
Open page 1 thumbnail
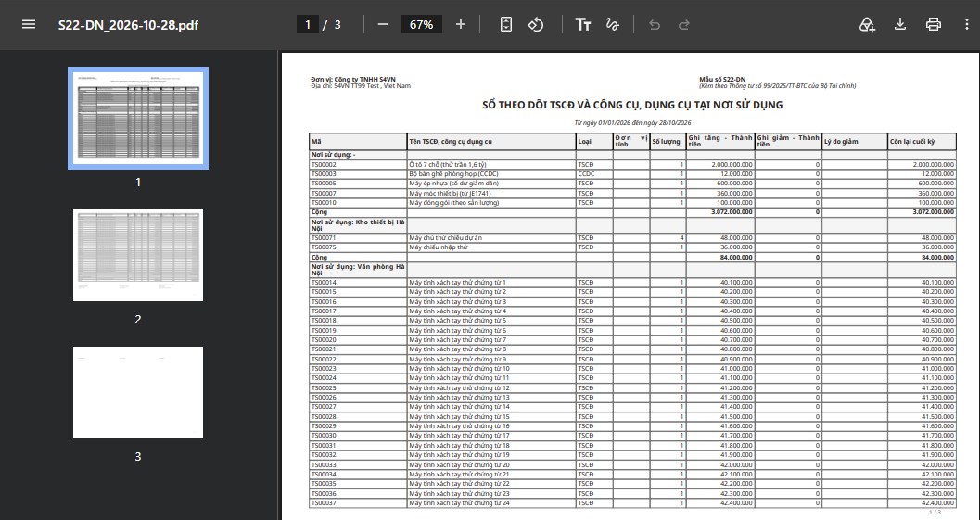(138, 118)
